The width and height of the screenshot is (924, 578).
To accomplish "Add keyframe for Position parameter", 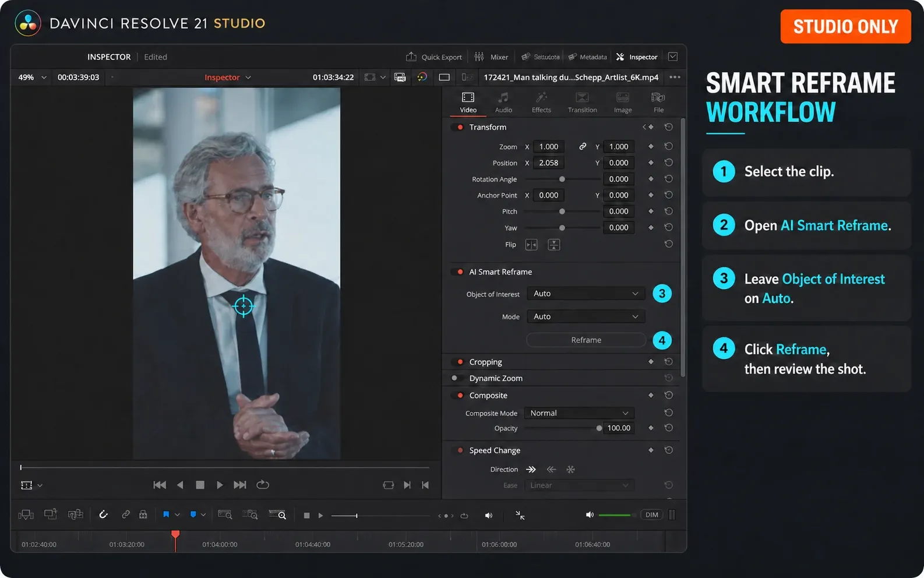I will coord(651,163).
